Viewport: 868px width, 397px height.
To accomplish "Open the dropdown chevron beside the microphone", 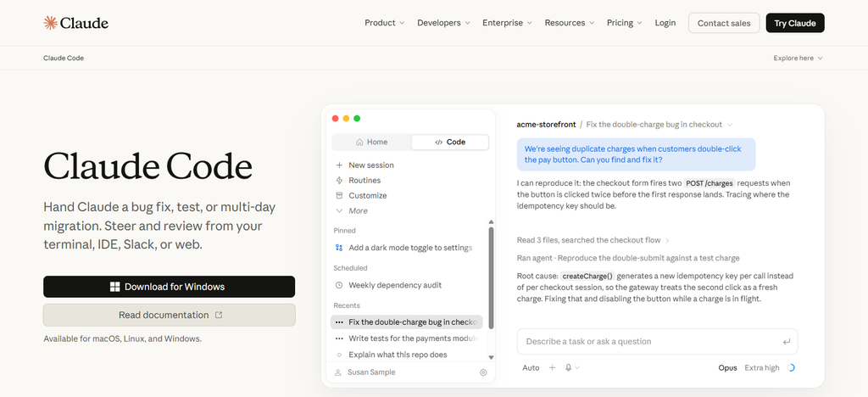I will coord(577,367).
